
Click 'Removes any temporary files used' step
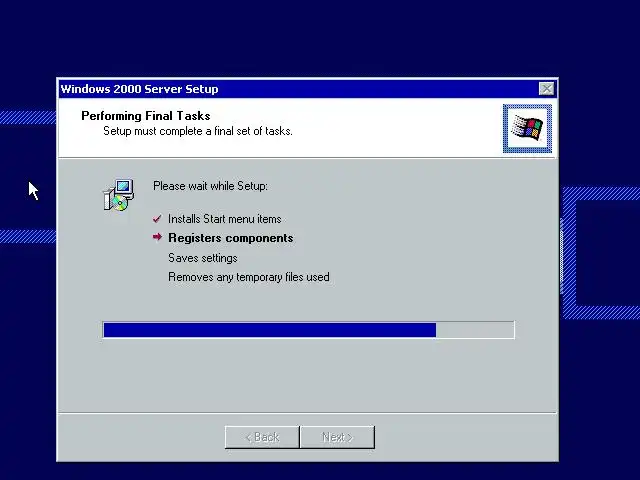tap(249, 277)
